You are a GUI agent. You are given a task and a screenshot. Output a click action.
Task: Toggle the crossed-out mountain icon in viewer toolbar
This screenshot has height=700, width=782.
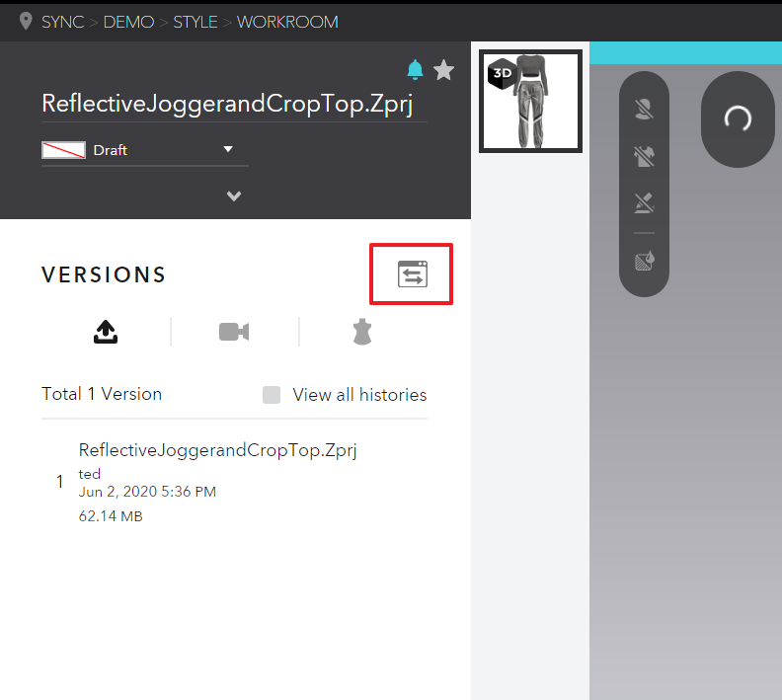644,203
